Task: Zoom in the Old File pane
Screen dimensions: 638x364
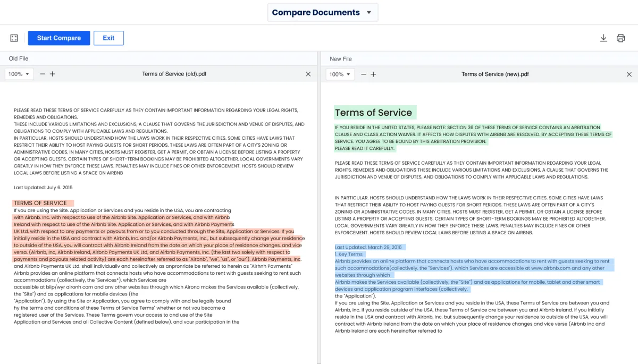Action: coord(53,74)
